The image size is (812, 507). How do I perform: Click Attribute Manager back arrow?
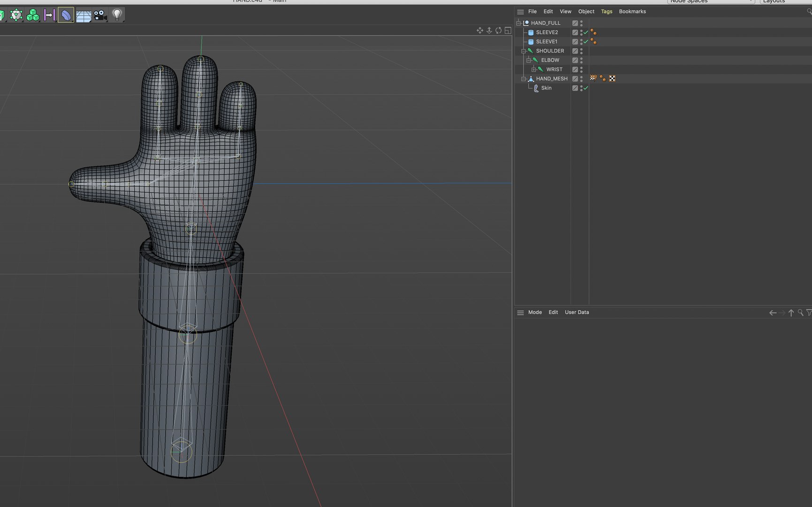(773, 313)
